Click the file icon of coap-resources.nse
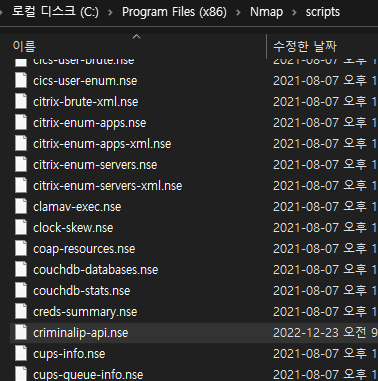The width and height of the screenshot is (378, 381). (21, 249)
